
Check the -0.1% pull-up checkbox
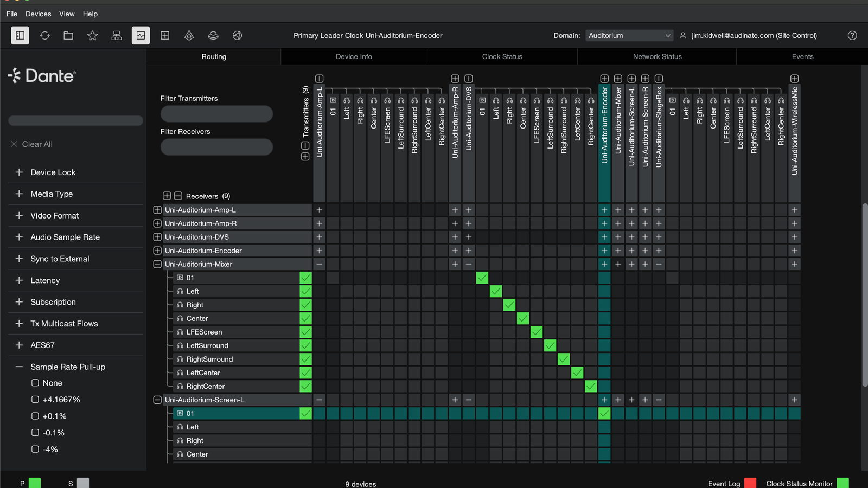coord(35,433)
